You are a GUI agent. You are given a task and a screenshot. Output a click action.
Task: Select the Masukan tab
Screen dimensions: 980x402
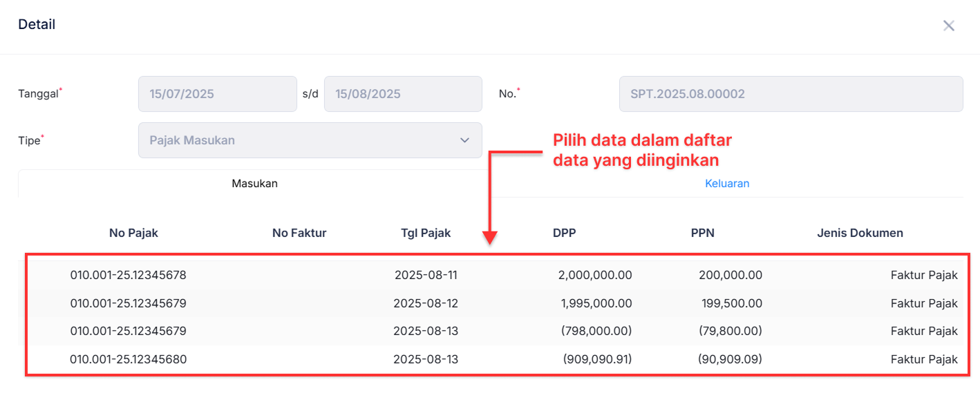click(x=255, y=183)
